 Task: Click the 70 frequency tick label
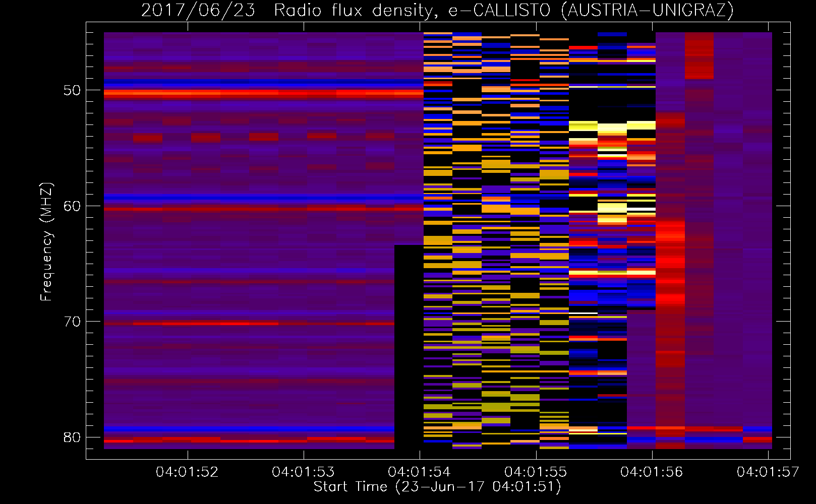point(72,322)
